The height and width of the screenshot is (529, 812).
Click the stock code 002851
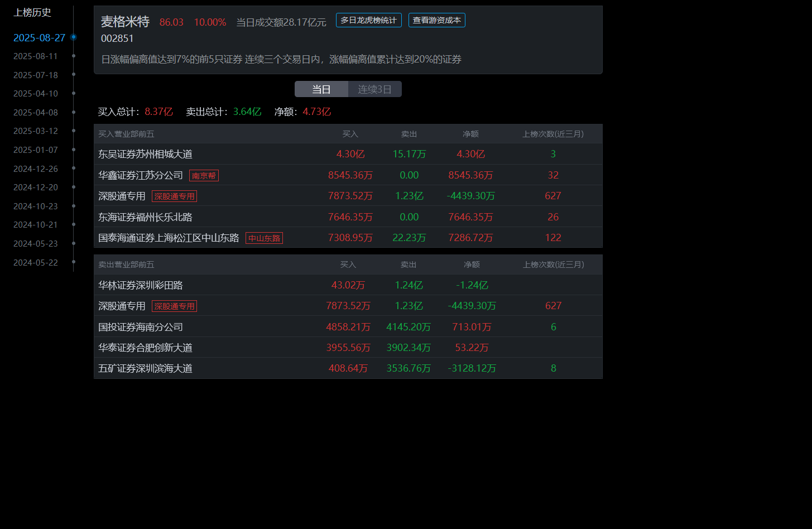117,39
